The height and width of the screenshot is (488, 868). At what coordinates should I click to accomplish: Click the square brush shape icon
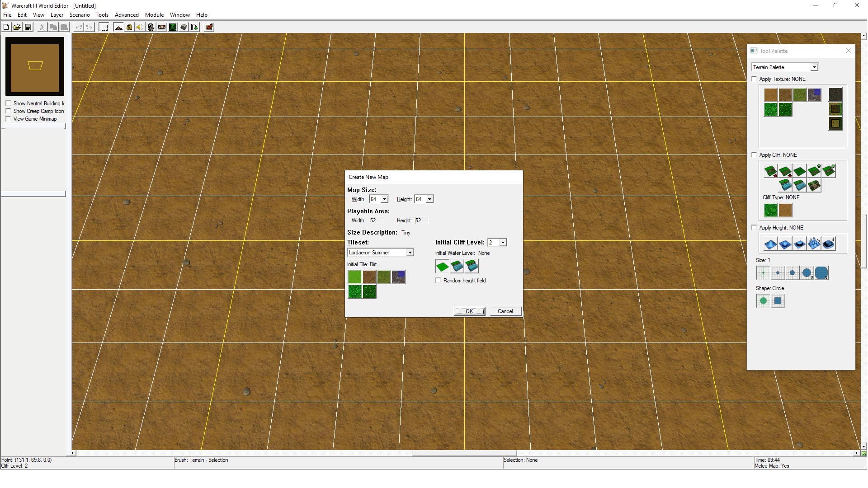(778, 300)
